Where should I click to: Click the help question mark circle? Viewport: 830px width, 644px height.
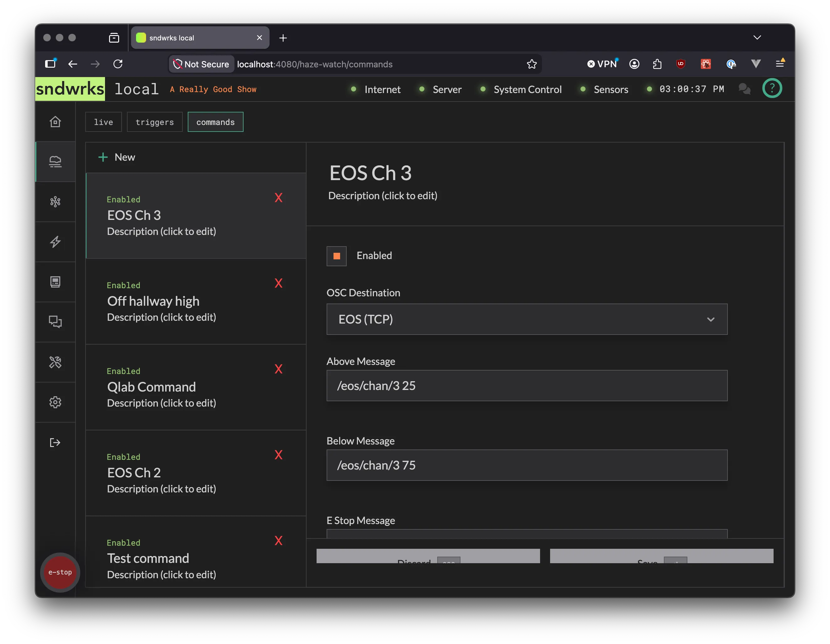(772, 88)
